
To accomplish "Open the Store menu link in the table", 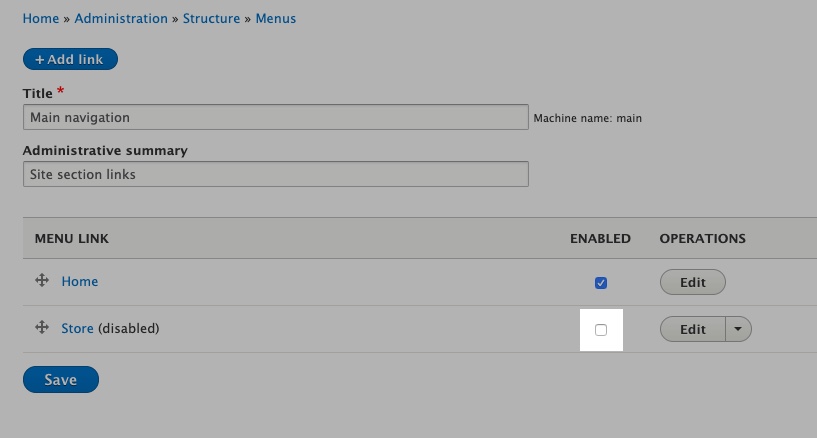I will tap(77, 329).
